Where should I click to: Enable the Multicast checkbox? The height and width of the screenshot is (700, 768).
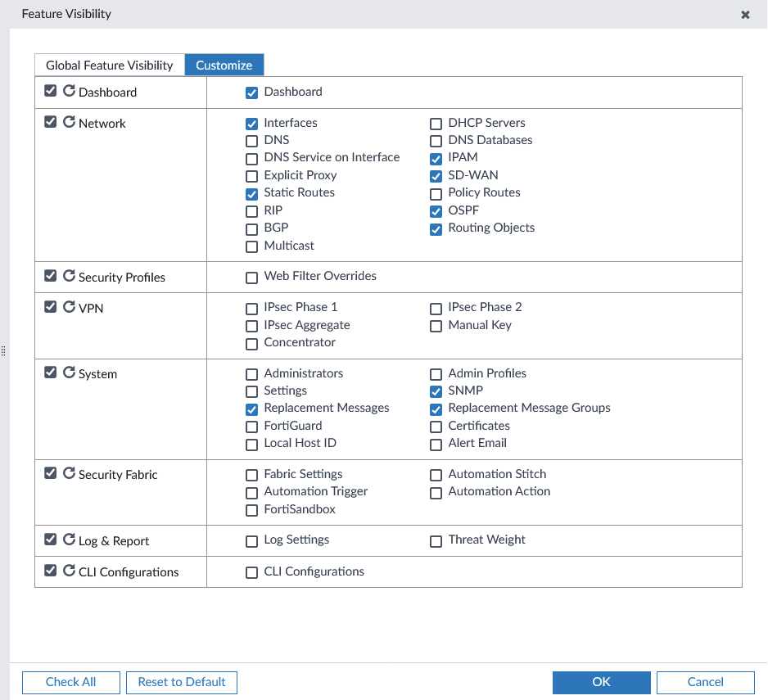point(251,246)
